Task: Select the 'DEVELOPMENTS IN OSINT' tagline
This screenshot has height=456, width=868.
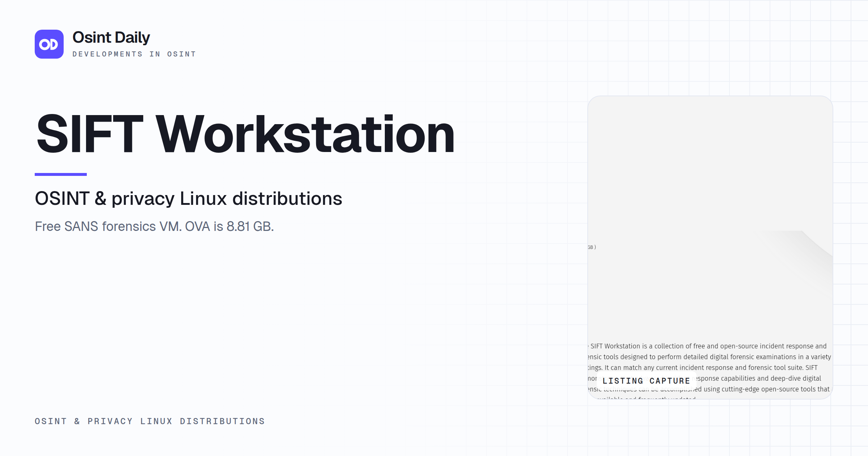Action: point(134,54)
